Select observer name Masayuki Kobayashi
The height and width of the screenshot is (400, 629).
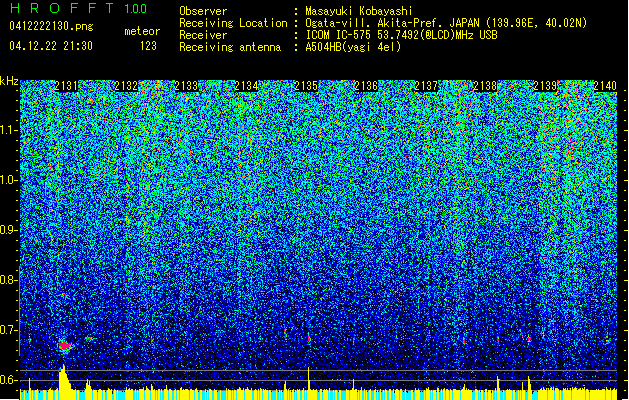[359, 11]
